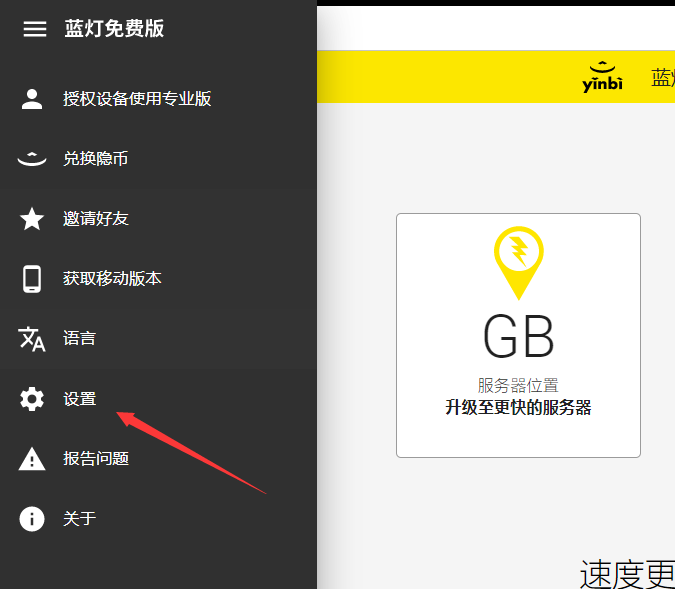Click the info circle icon beside 关于
The width and height of the screenshot is (675, 589).
(32, 519)
